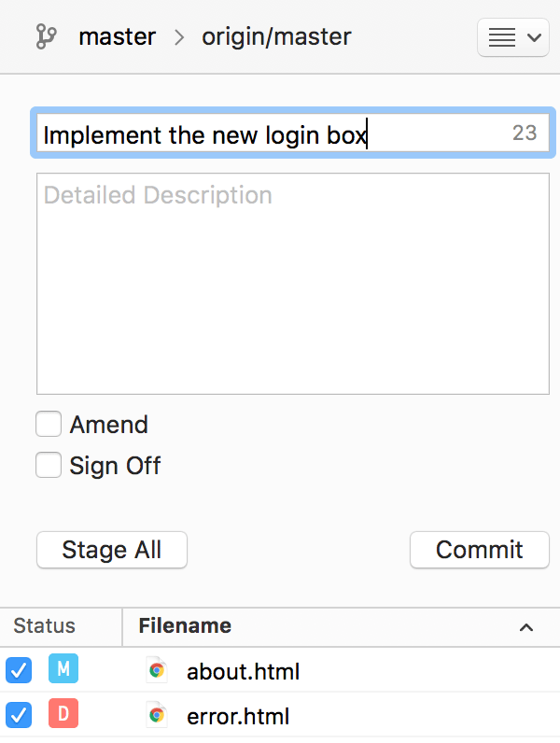
Task: Select the origin/master remote branch label
Action: click(x=276, y=37)
